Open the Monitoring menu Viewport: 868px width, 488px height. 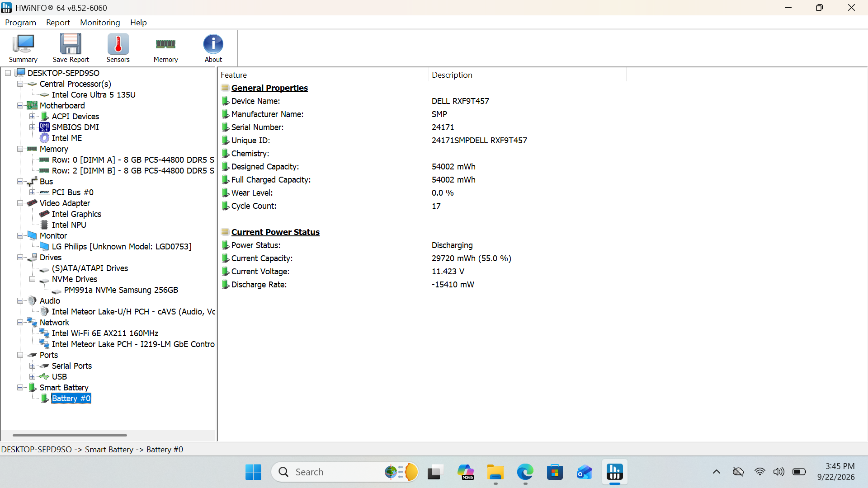pyautogui.click(x=100, y=22)
